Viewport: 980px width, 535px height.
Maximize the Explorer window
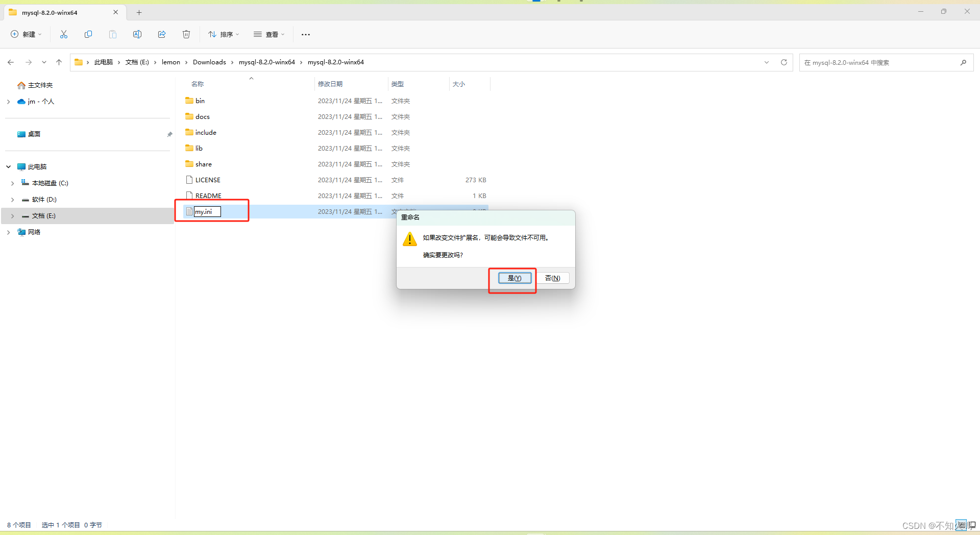coord(944,12)
